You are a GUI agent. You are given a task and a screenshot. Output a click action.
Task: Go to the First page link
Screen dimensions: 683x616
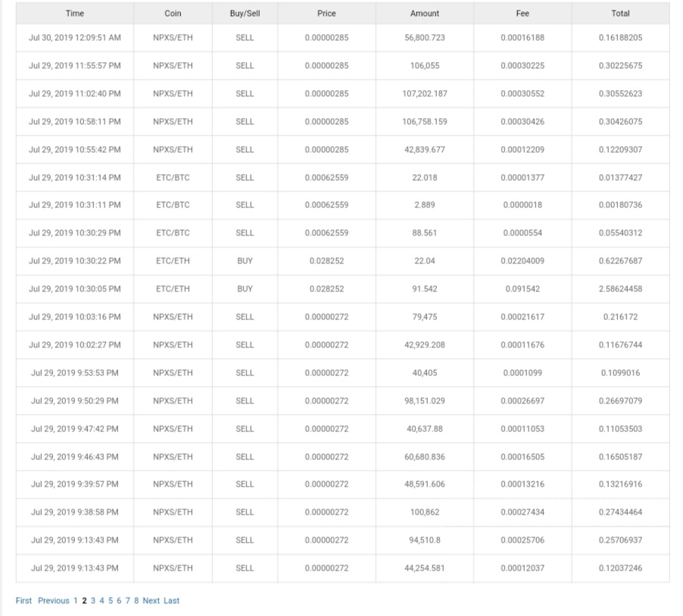23,601
